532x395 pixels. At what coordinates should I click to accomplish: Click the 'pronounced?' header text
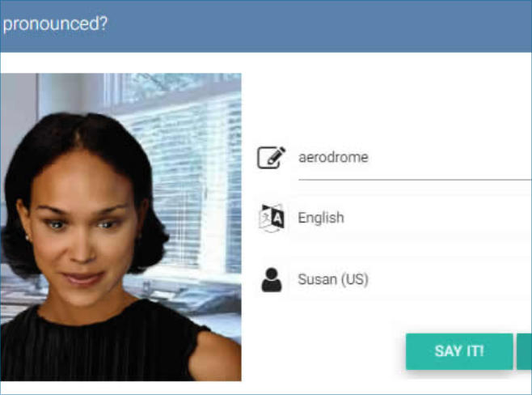[x=55, y=24]
